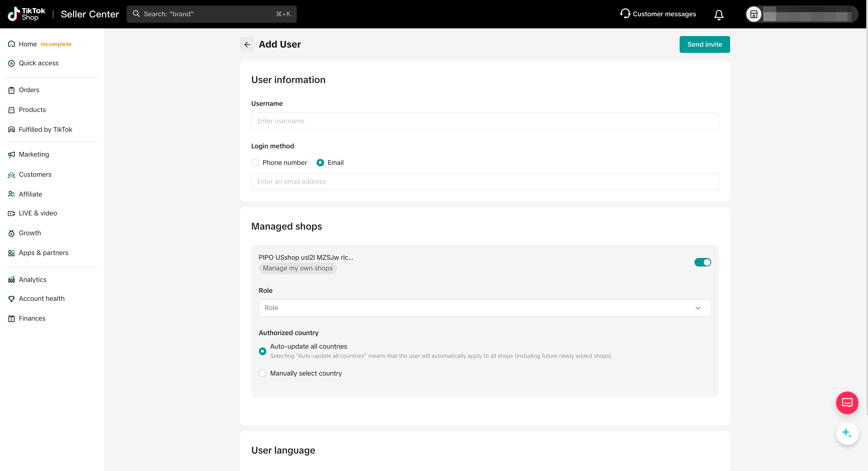Click the Send invite button
Image resolution: width=868 pixels, height=471 pixels.
click(x=704, y=45)
